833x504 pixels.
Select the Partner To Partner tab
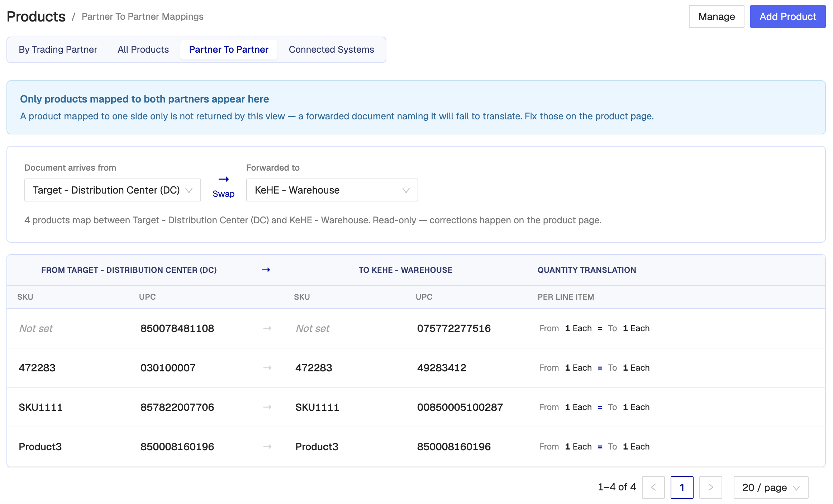pyautogui.click(x=229, y=49)
